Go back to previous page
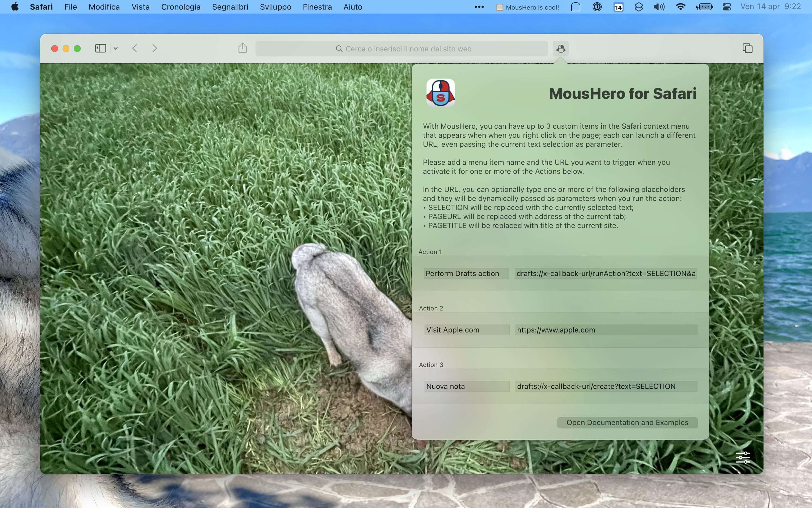 [135, 48]
